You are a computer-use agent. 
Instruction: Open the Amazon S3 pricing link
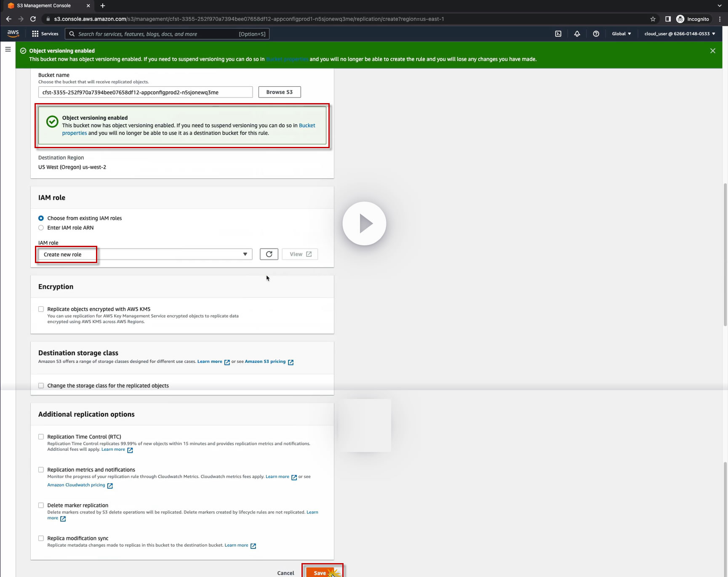tap(269, 362)
